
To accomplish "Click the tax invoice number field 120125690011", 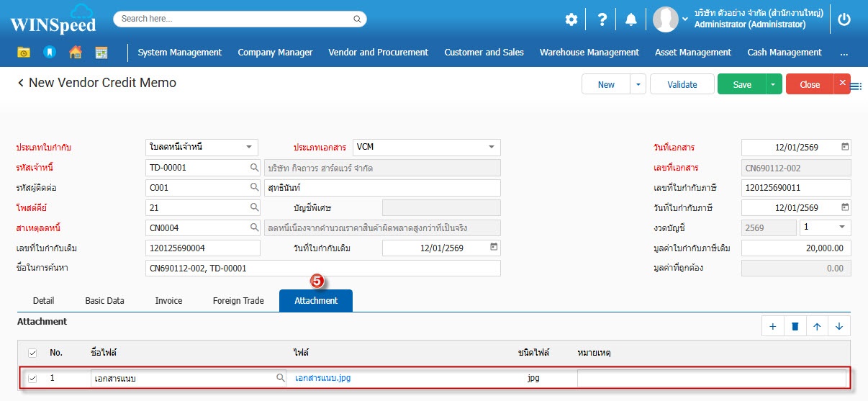I will click(x=795, y=188).
